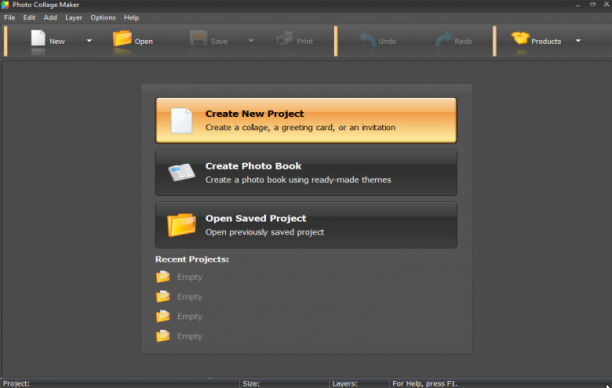Expand the Products dropdown arrow

[x=578, y=41]
